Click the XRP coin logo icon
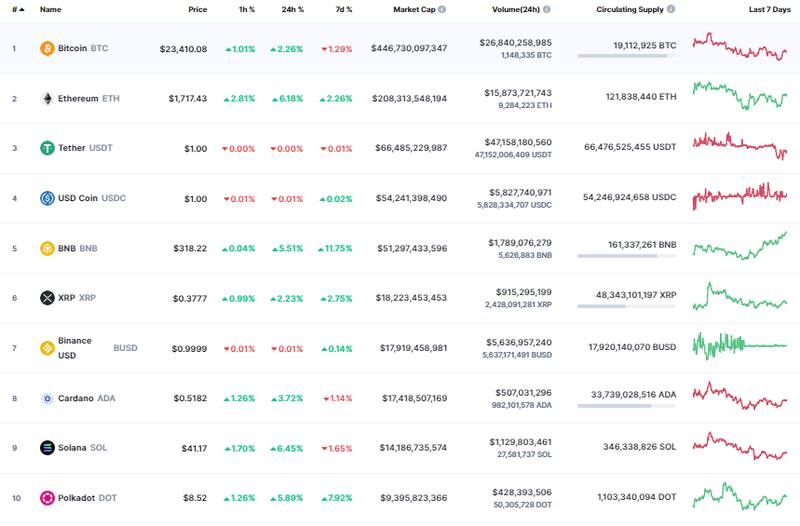 pyautogui.click(x=47, y=298)
